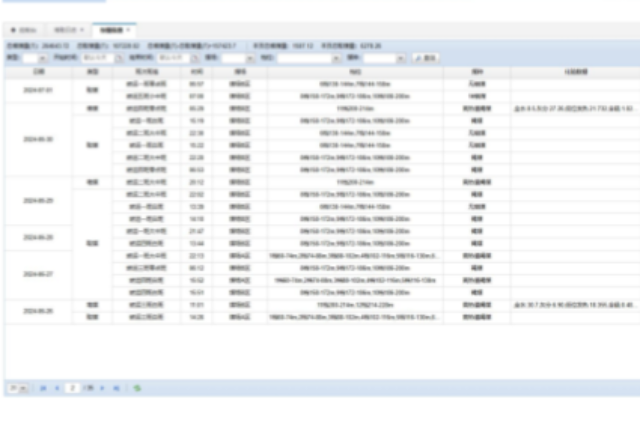Go to the next page
The height and width of the screenshot is (426, 640).
point(104,387)
